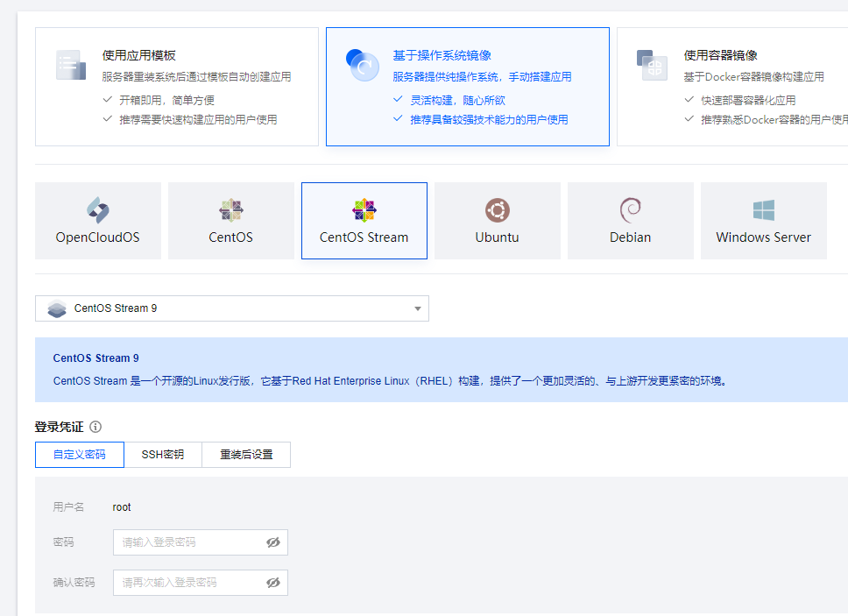Select the Ubuntu logo icon
The height and width of the screenshot is (616, 848).
pyautogui.click(x=498, y=210)
